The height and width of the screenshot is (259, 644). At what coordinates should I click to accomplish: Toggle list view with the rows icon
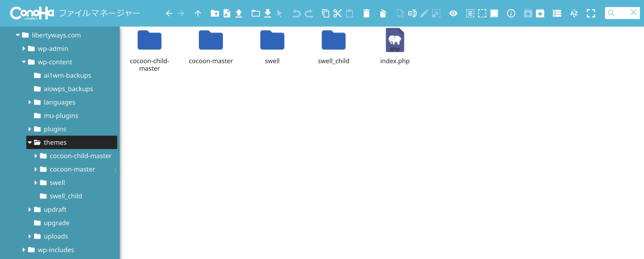pos(557,13)
